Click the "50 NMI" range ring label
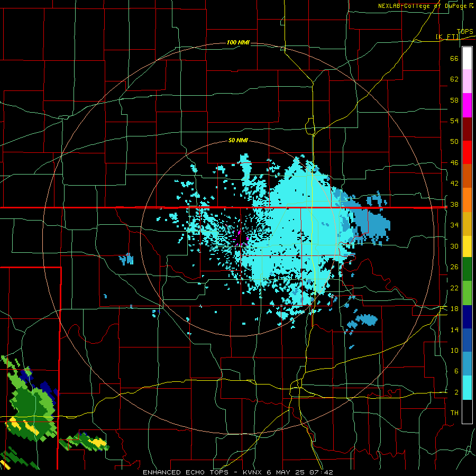 [x=239, y=140]
